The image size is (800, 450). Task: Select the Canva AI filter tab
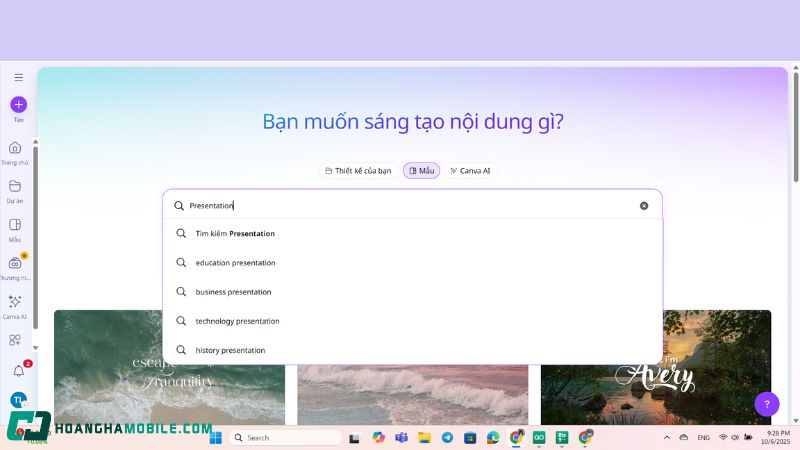470,171
